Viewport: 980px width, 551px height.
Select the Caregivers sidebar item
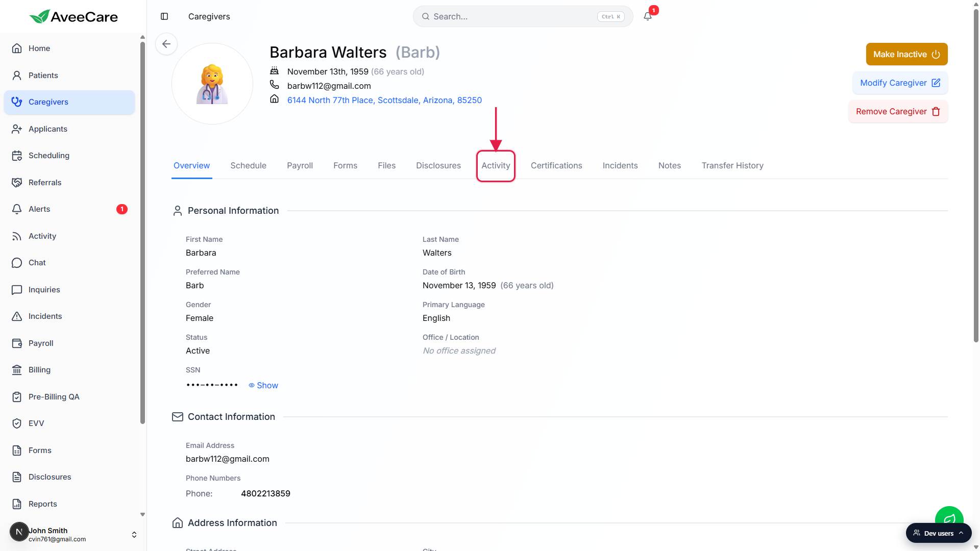69,102
